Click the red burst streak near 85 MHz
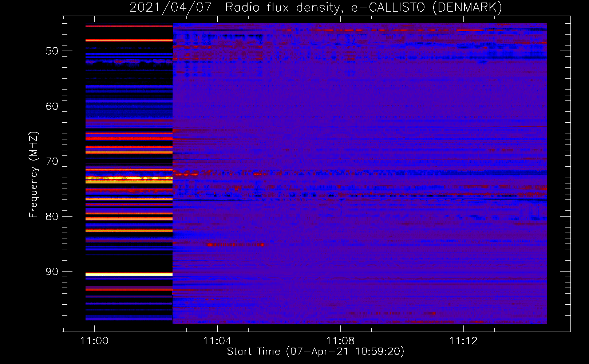The width and height of the screenshot is (589, 364). (x=235, y=245)
